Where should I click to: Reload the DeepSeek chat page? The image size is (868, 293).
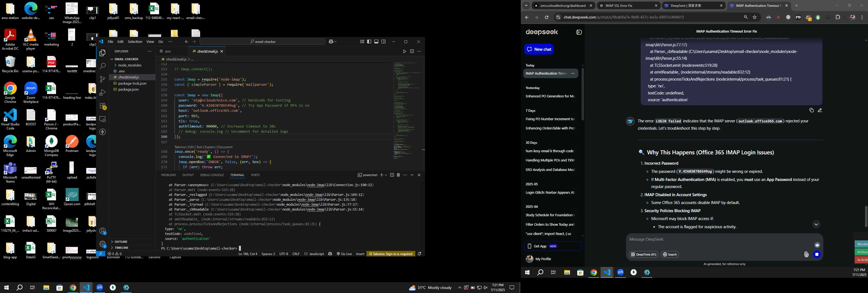point(547,17)
